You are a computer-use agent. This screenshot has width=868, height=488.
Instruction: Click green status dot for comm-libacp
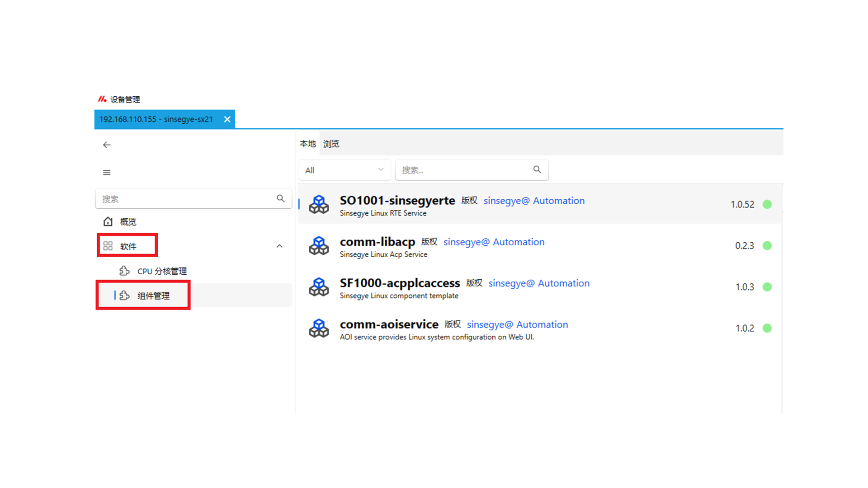(x=767, y=245)
